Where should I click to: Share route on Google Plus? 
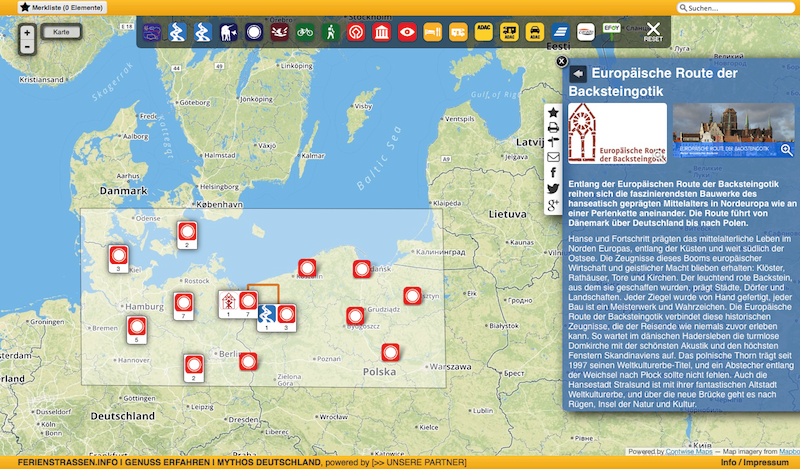553,205
